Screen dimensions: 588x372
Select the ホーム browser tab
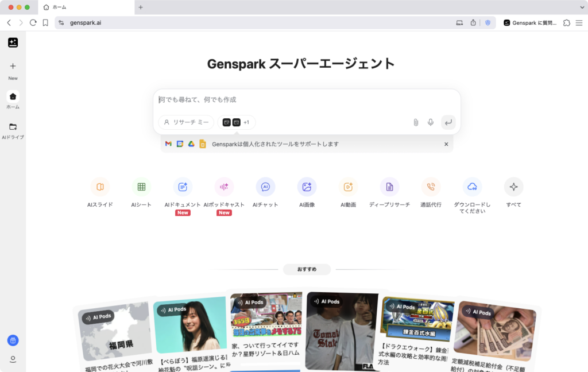tap(86, 7)
